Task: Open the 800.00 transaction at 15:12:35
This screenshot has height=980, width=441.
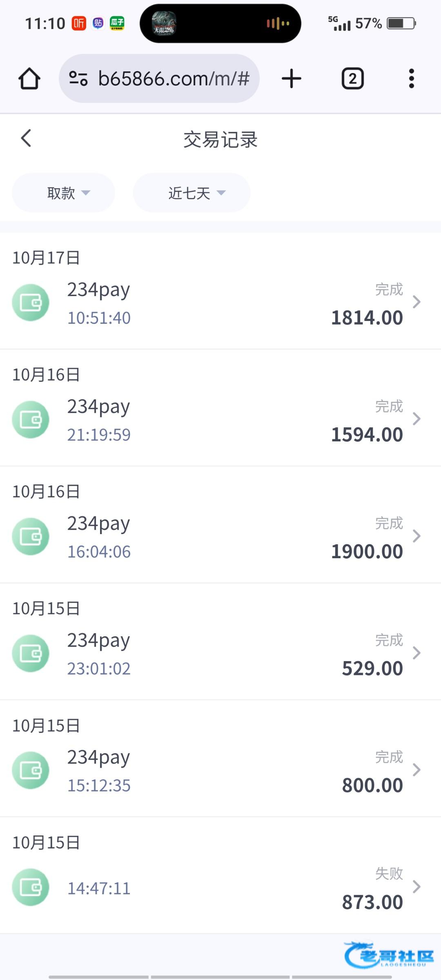Action: pos(220,770)
